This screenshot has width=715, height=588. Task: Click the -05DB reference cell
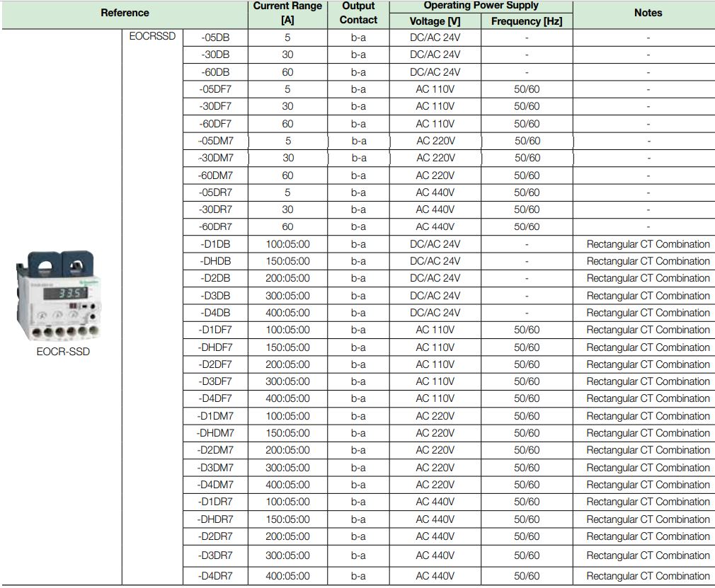point(215,38)
